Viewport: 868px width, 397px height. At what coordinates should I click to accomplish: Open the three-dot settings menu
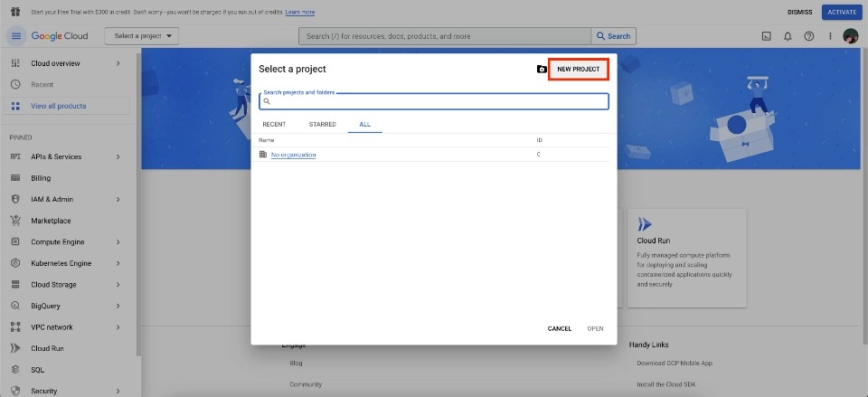[830, 36]
